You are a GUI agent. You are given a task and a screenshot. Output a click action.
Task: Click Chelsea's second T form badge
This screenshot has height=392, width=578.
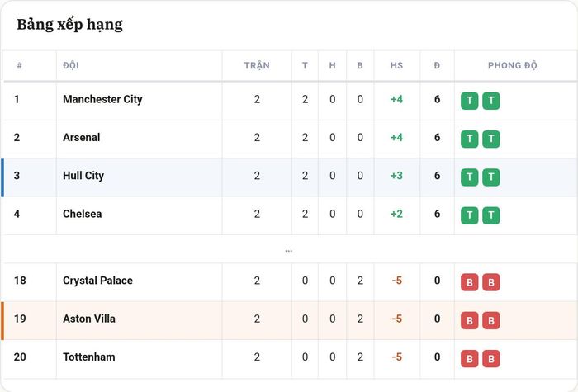click(491, 215)
